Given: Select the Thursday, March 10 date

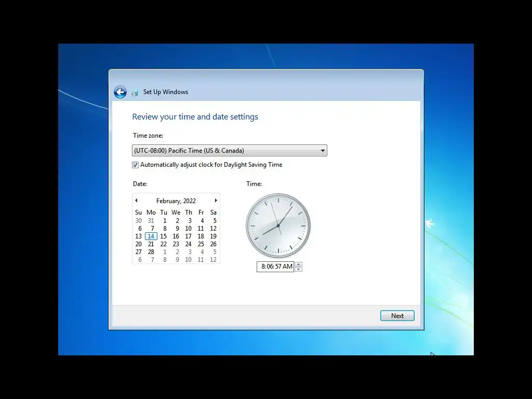Looking at the screenshot, I should pos(188,260).
